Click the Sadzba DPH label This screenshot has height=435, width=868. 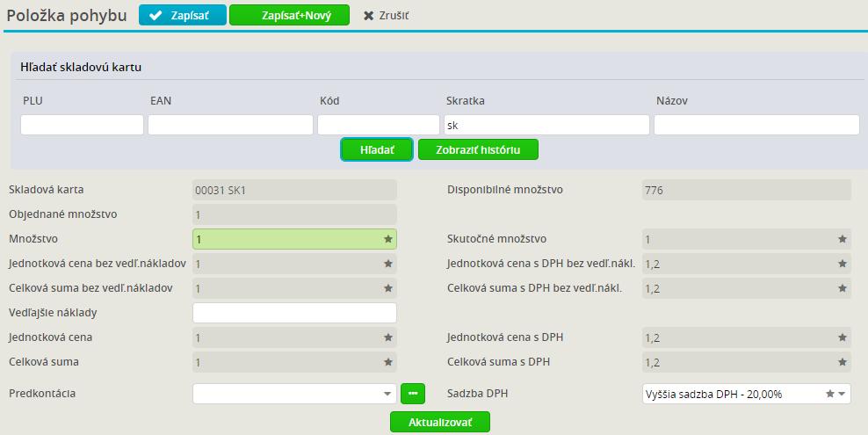(x=477, y=394)
